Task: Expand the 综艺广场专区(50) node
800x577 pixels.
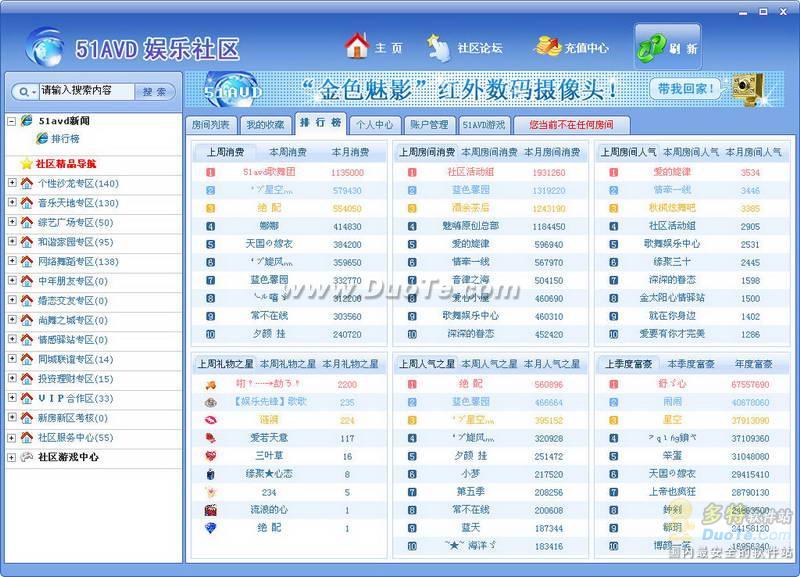Action: click(12, 221)
